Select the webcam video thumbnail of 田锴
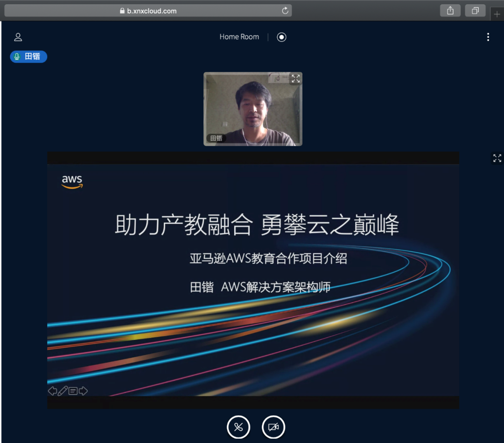 [x=252, y=109]
